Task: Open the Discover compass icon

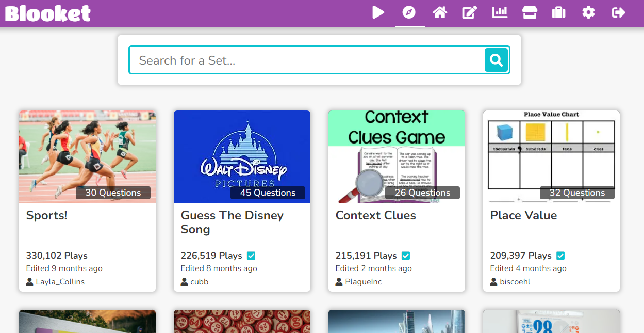Action: tap(409, 12)
